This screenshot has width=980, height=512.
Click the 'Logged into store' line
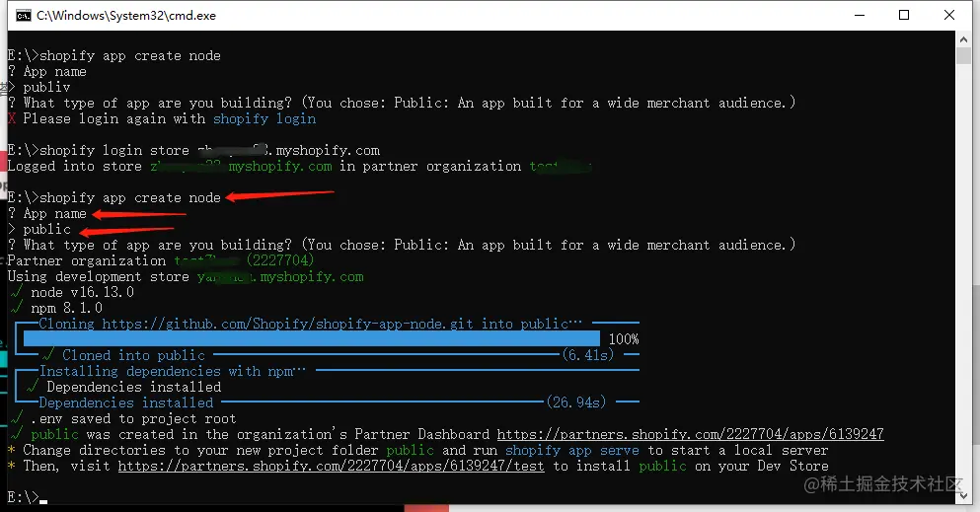pyautogui.click(x=299, y=166)
